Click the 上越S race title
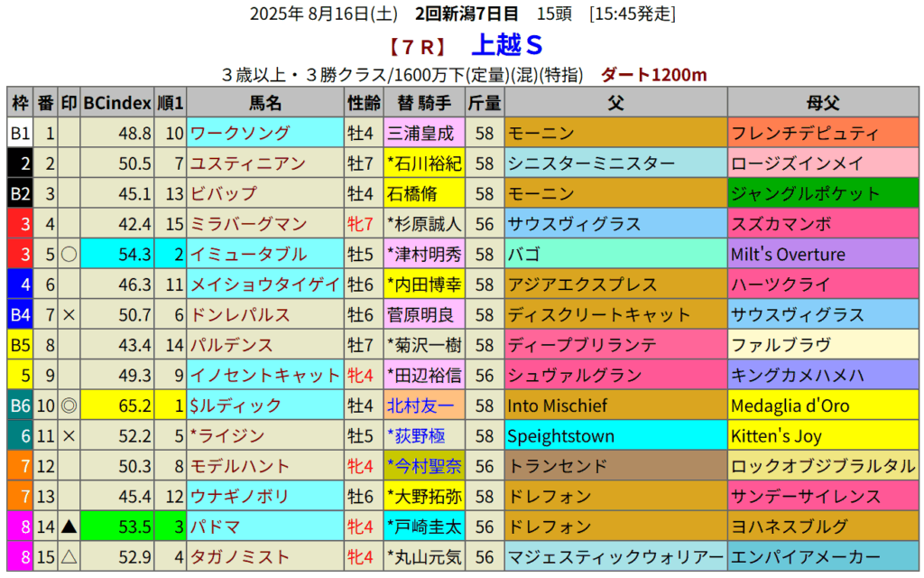The height and width of the screenshot is (578, 924). point(506,44)
